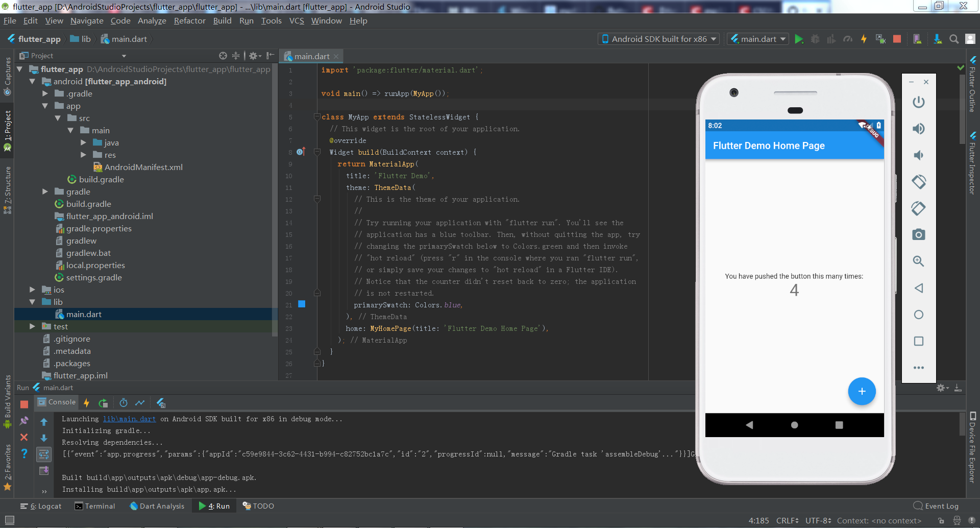This screenshot has height=528, width=980.
Task: Rotate emulator left icon
Action: coord(918,182)
